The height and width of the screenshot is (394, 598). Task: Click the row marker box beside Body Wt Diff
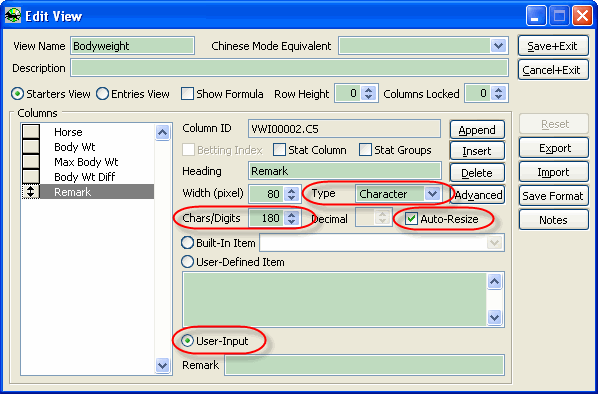click(x=31, y=177)
